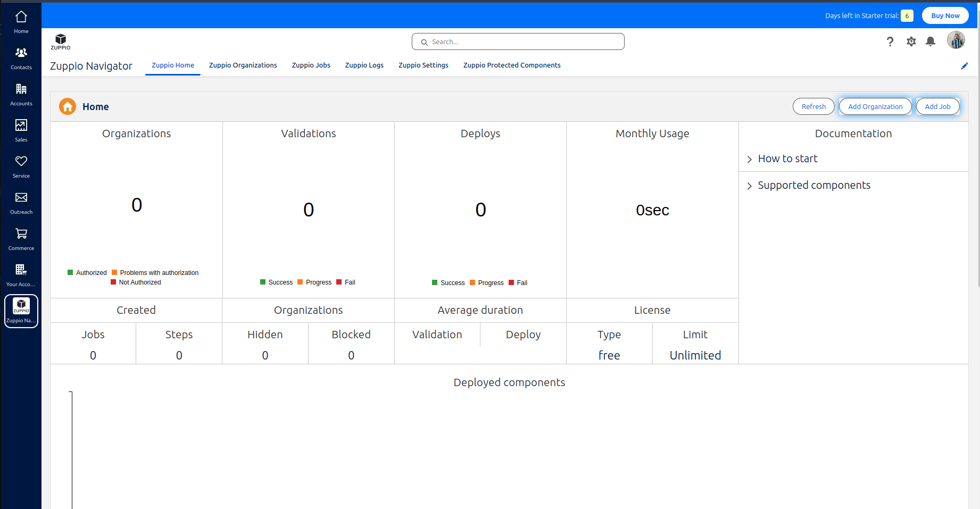Click the Unlimited license limit value
980x509 pixels.
click(695, 355)
